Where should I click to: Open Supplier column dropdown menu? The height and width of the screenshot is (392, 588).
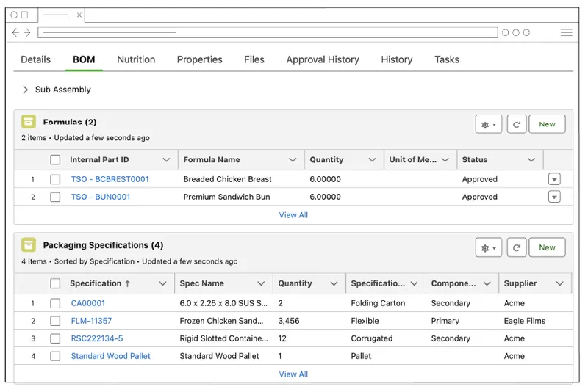pos(560,283)
